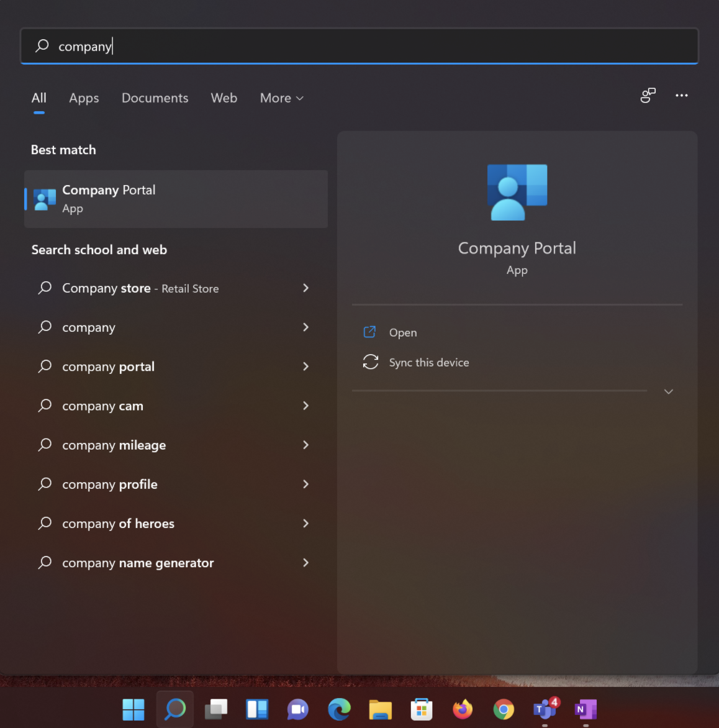Open Microsoft Store from taskbar
Viewport: 719px width, 728px height.
[421, 709]
